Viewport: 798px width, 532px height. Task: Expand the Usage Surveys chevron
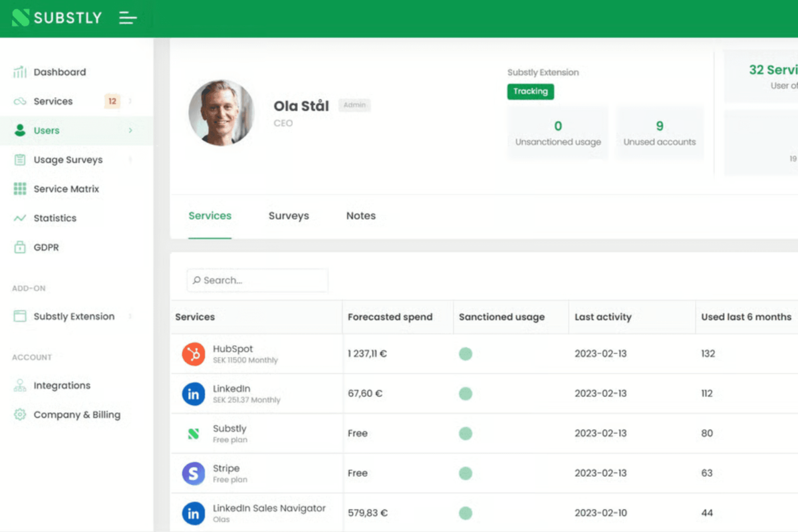click(x=130, y=160)
